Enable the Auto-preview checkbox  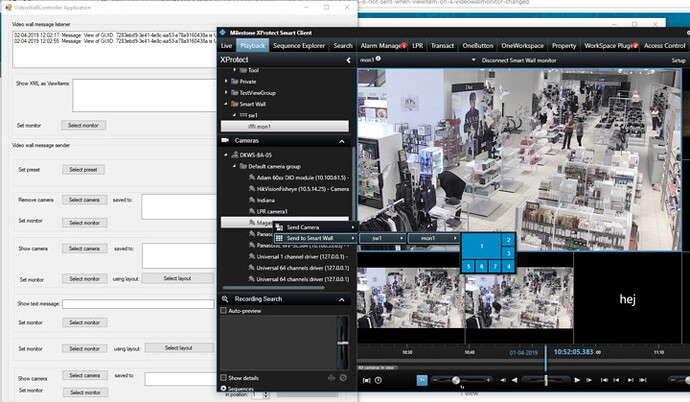click(x=223, y=311)
